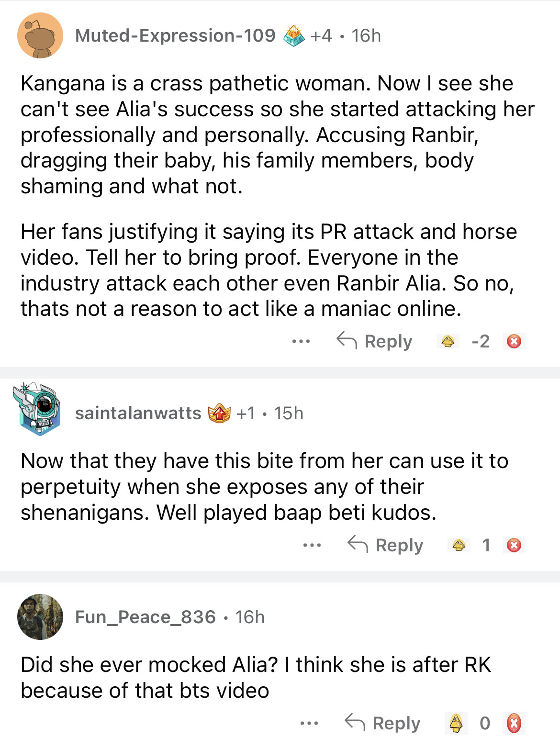
Task: Open more options on Fun_Peace_836's comment
Action: (309, 723)
